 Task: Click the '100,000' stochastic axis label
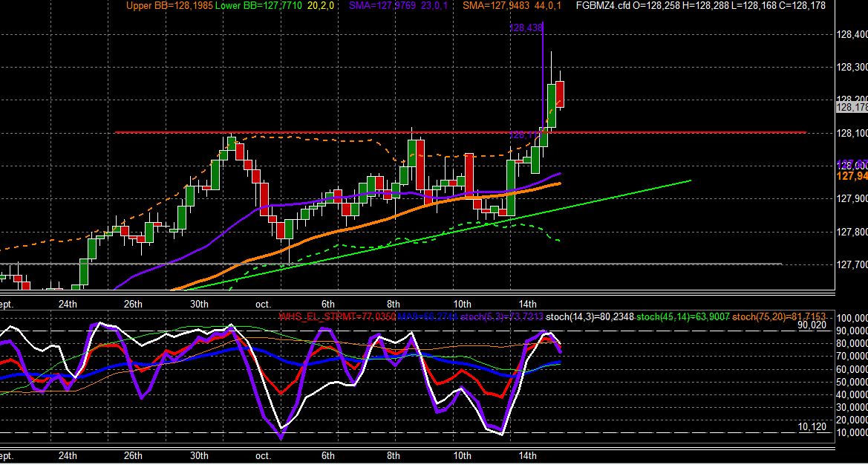tap(852, 319)
